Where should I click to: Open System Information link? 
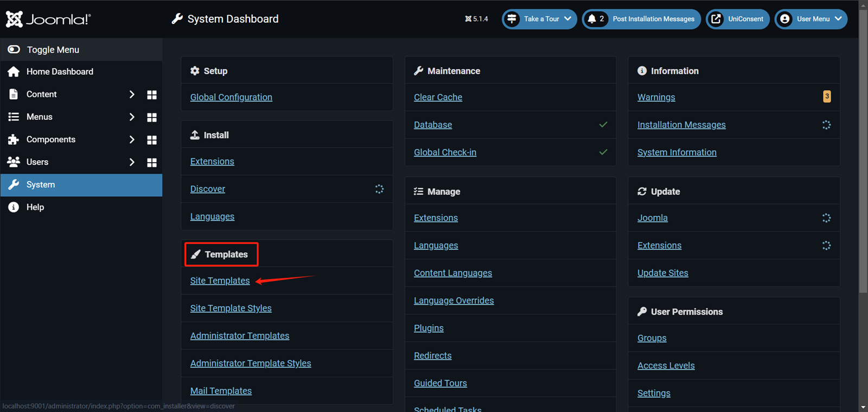[x=676, y=153]
